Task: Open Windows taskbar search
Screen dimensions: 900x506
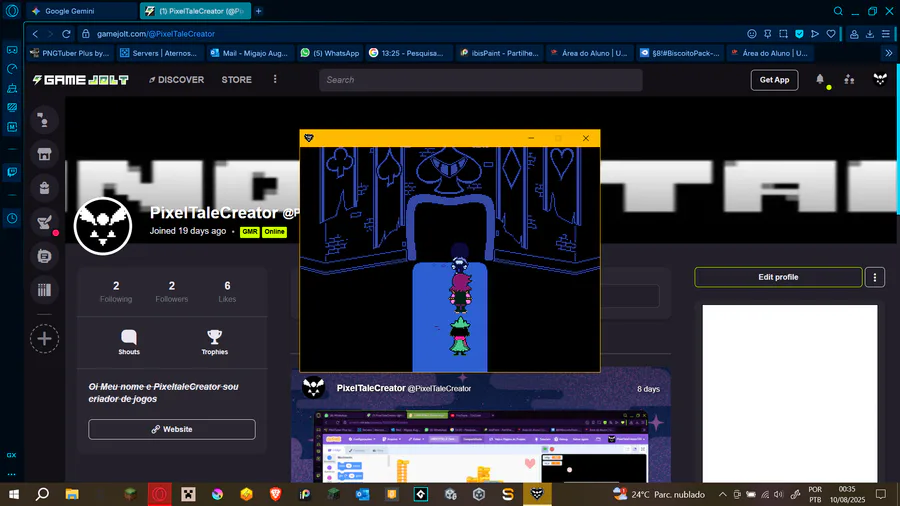Action: point(42,494)
